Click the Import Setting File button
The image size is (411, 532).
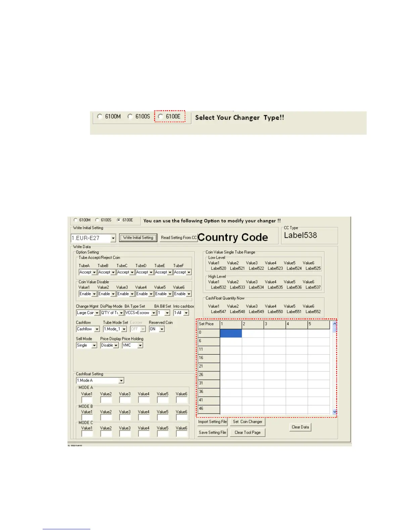coord(212,422)
